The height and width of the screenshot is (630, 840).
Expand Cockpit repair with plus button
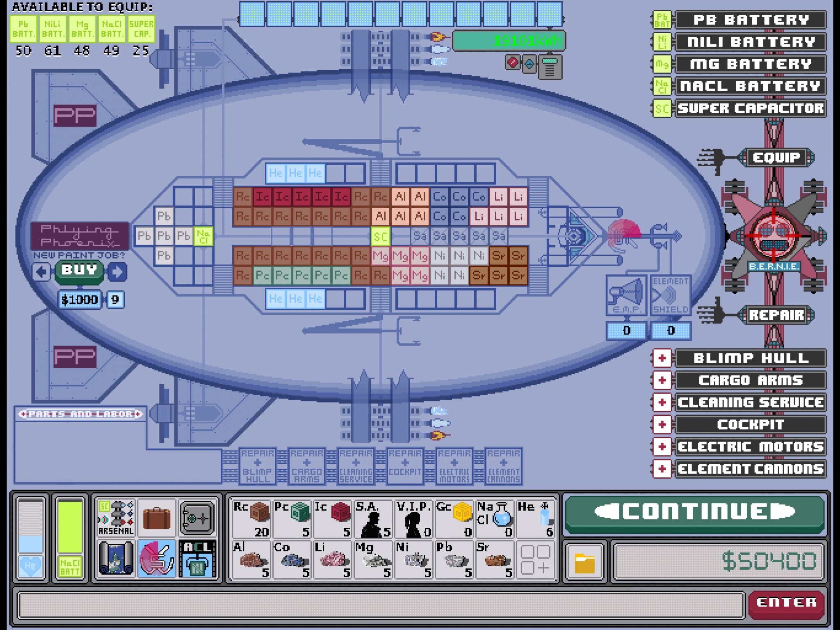pos(662,425)
